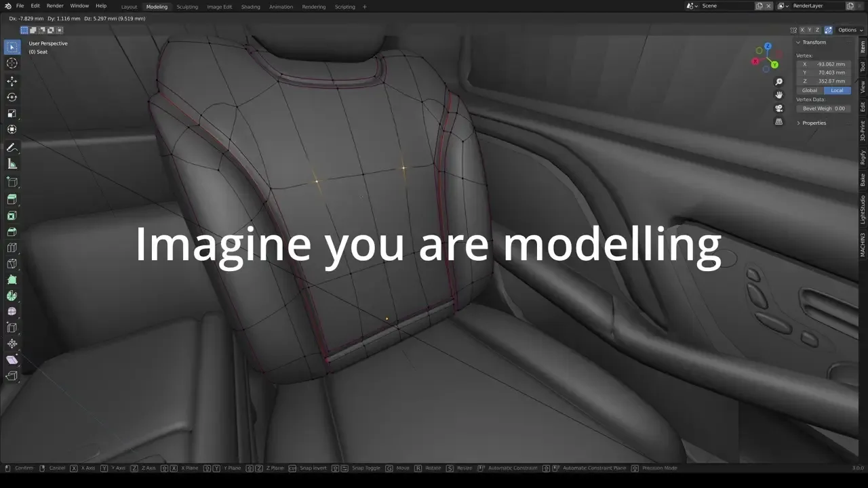The height and width of the screenshot is (488, 868).
Task: Switch to the Sculpting workspace tab
Action: [x=187, y=7]
